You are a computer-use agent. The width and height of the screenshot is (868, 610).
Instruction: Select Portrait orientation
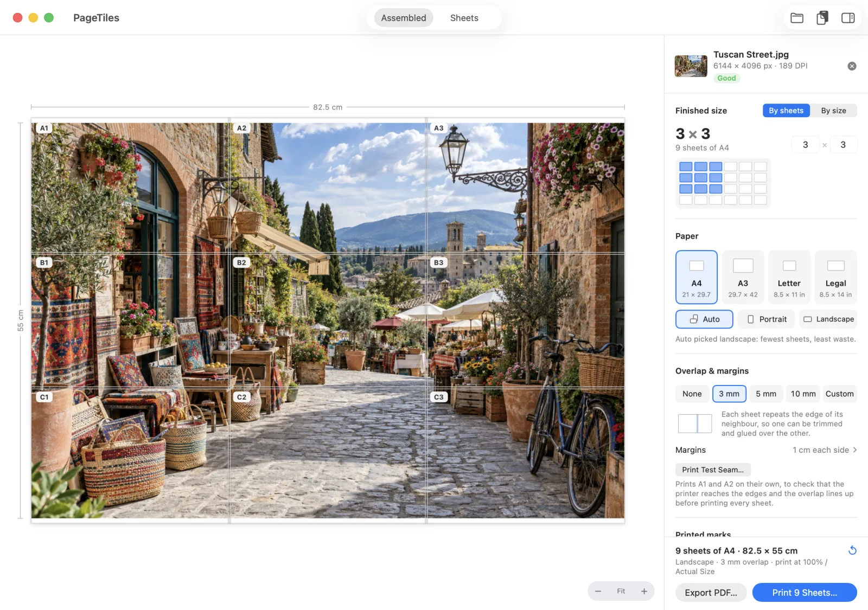tap(767, 319)
